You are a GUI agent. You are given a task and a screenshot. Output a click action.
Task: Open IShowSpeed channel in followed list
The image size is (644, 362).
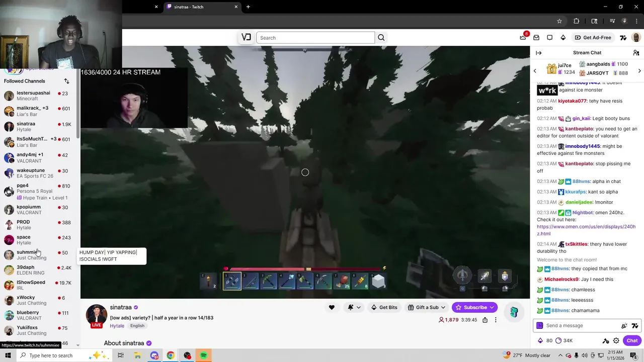pyautogui.click(x=39, y=285)
